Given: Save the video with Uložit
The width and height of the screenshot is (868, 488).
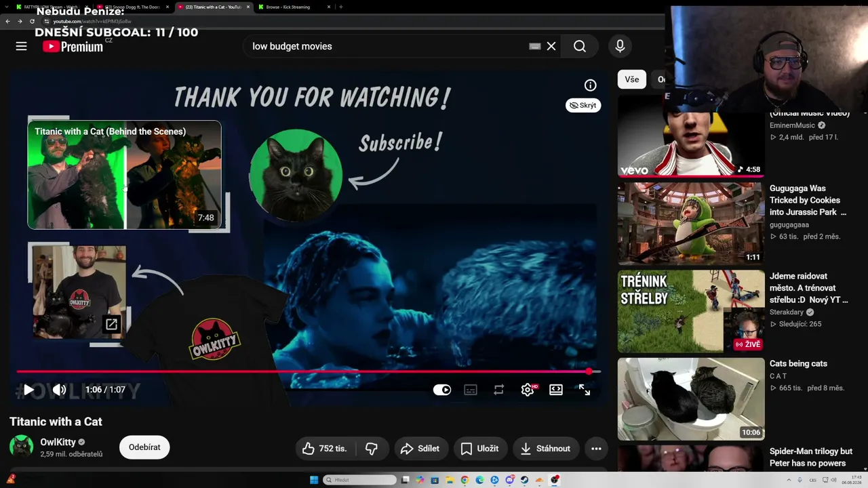Looking at the screenshot, I should (480, 448).
